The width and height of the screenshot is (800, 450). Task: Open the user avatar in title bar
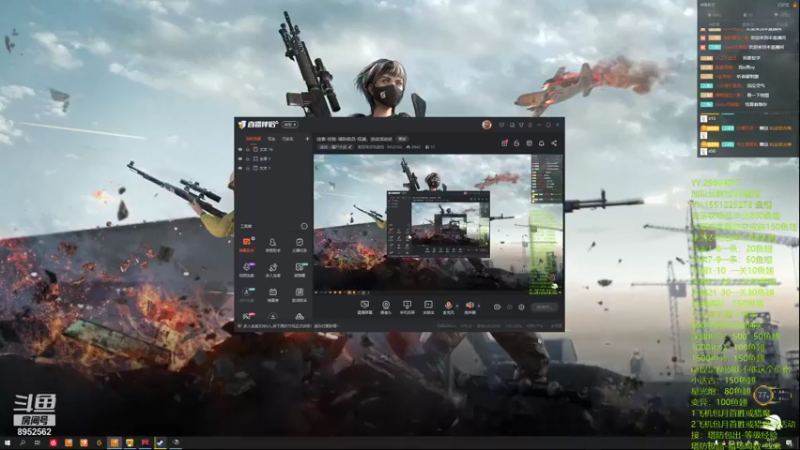tap(487, 124)
